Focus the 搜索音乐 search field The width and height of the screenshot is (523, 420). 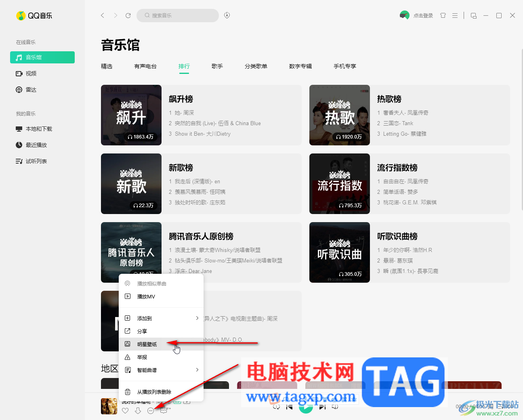(x=178, y=15)
